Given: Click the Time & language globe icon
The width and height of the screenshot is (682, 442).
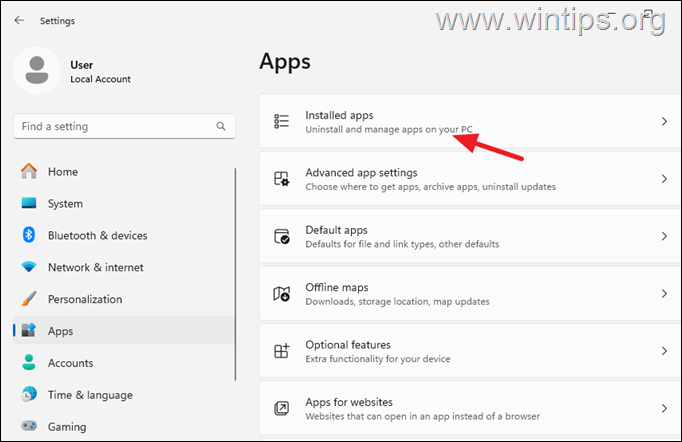Looking at the screenshot, I should point(29,394).
